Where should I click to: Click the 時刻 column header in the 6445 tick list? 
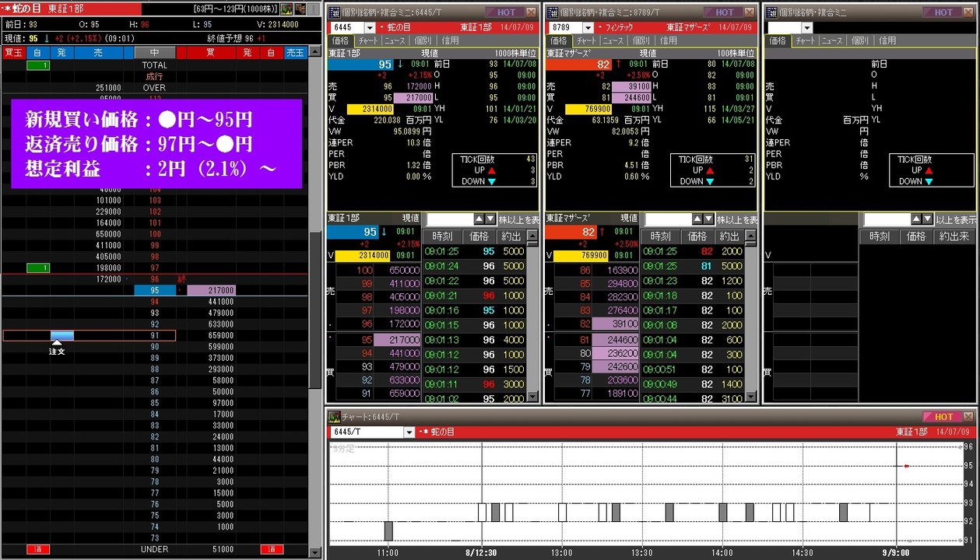(441, 236)
